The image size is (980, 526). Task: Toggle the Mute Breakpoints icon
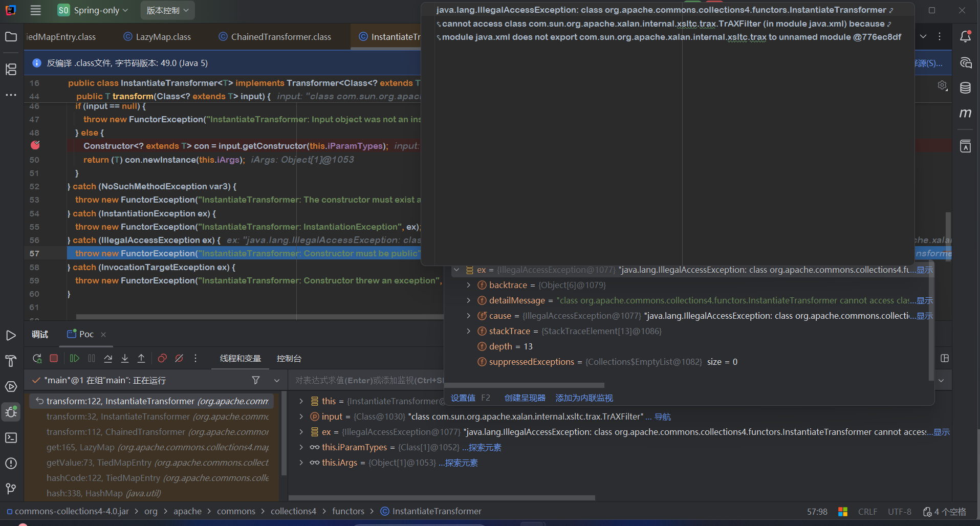(x=179, y=359)
